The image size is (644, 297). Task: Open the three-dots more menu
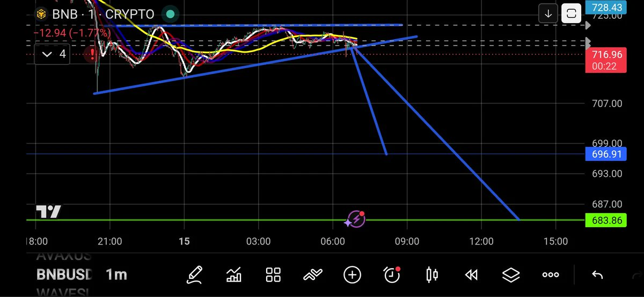coord(551,275)
